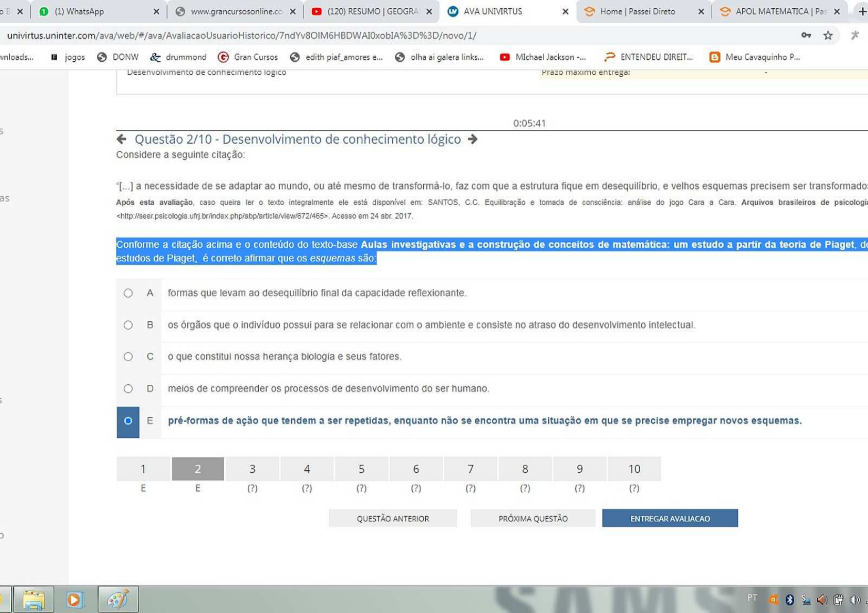Jump to question 6

point(416,469)
